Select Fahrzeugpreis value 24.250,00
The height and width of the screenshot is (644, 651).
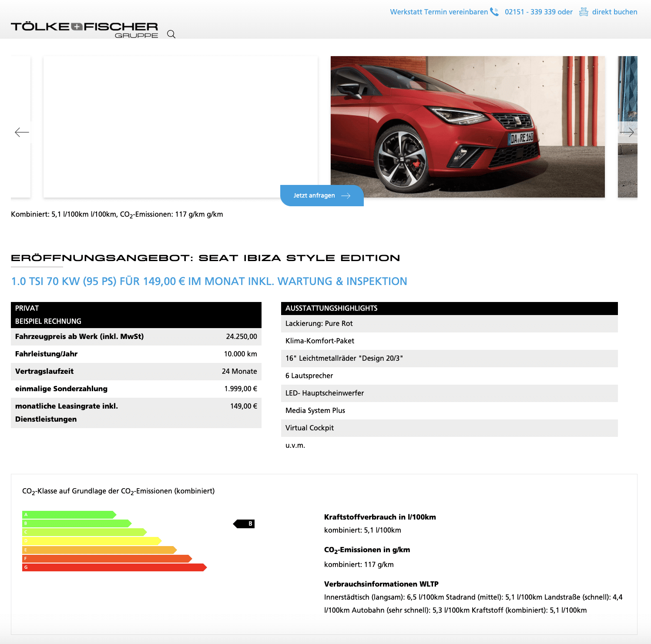point(242,336)
